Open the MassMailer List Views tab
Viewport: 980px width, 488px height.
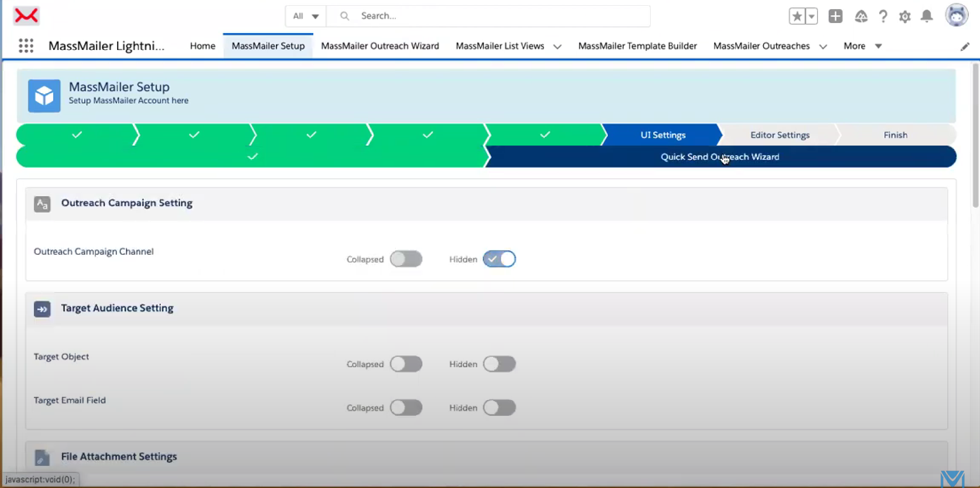pos(500,46)
